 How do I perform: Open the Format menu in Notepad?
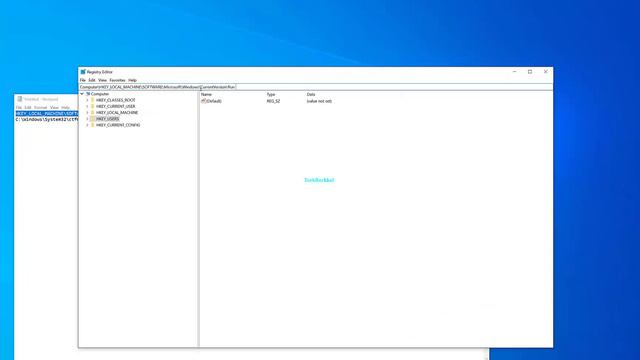(40, 107)
